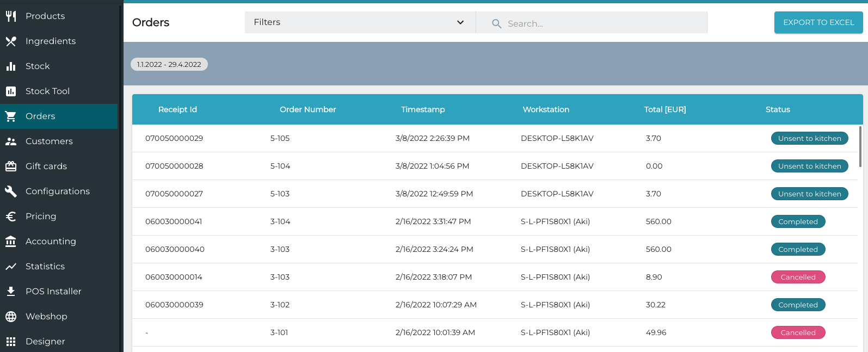Sort by the Timestamp column header
The width and height of the screenshot is (868, 352).
(x=423, y=109)
